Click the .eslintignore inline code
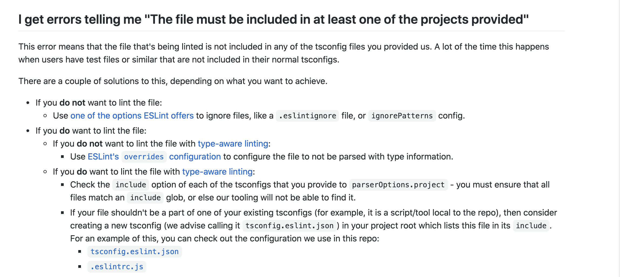The image size is (644, 277). tap(307, 116)
